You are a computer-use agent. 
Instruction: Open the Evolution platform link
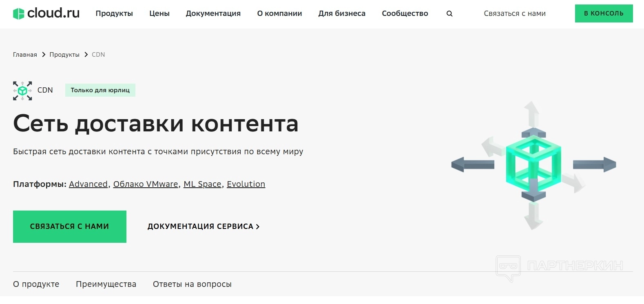tap(246, 184)
